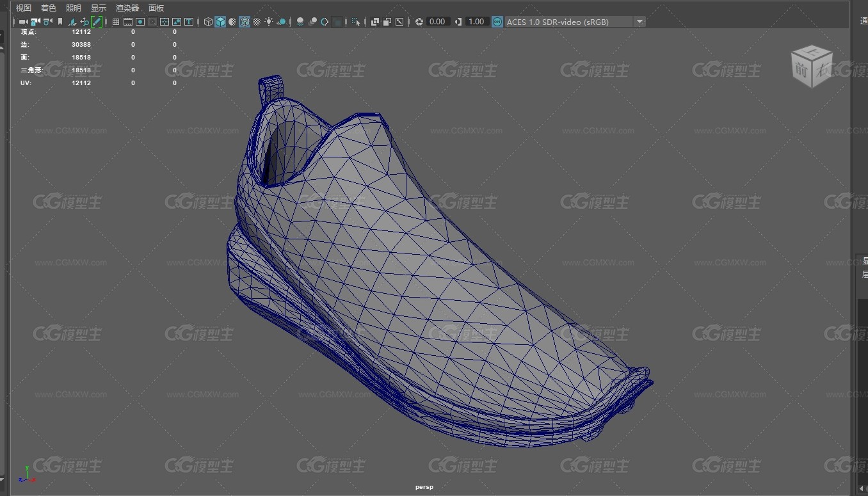The height and width of the screenshot is (496, 868).
Task: Click the 顶点 row value 12112
Action: pos(81,31)
